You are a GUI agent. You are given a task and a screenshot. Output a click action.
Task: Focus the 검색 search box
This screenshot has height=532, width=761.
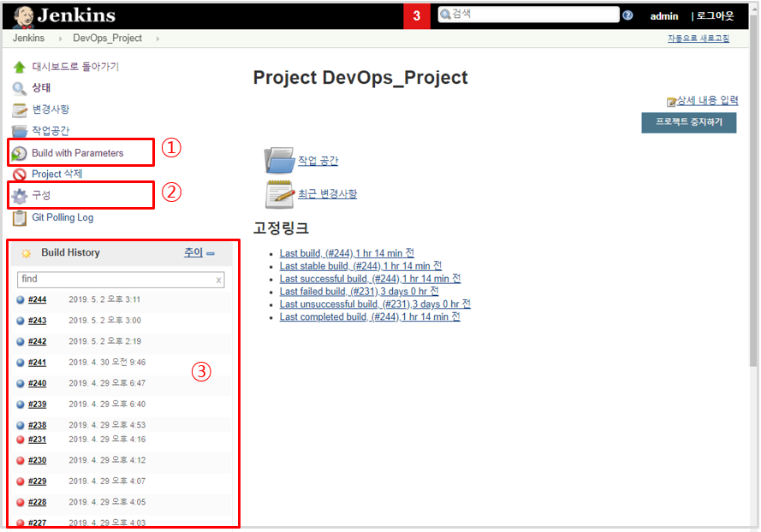(x=528, y=15)
